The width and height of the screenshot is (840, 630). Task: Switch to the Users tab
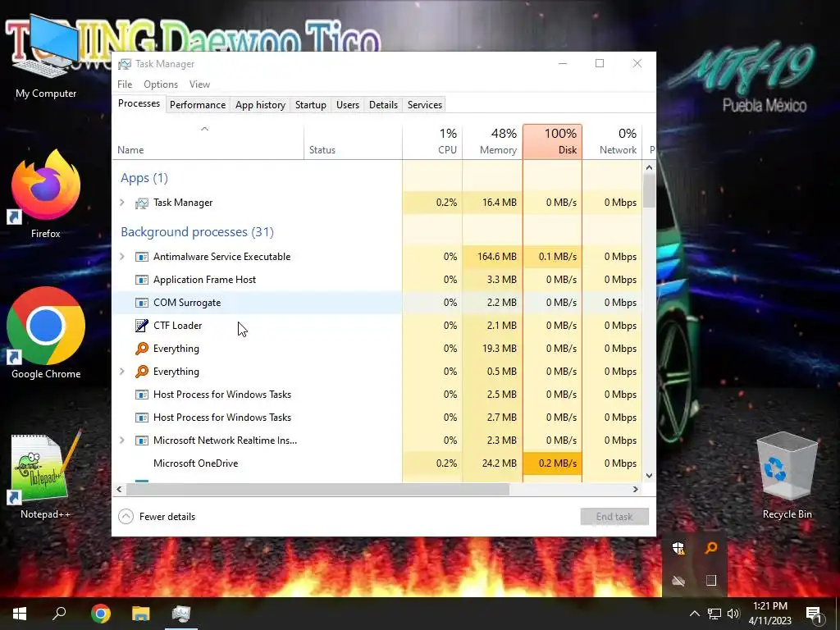pyautogui.click(x=348, y=105)
